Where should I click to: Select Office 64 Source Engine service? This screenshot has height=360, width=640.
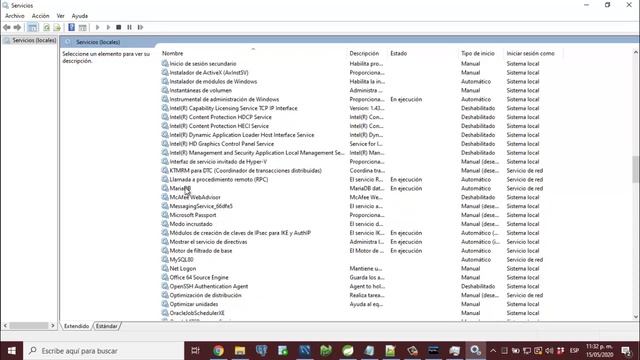[x=199, y=278]
